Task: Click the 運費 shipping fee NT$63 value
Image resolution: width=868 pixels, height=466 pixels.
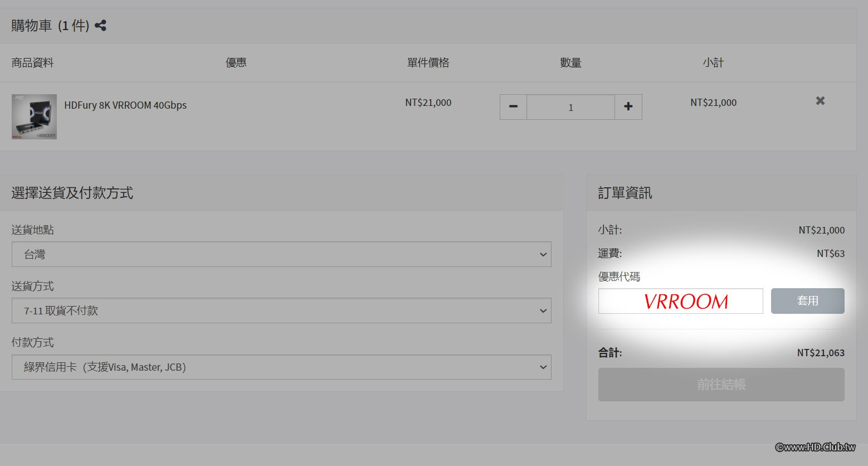Action: click(831, 254)
